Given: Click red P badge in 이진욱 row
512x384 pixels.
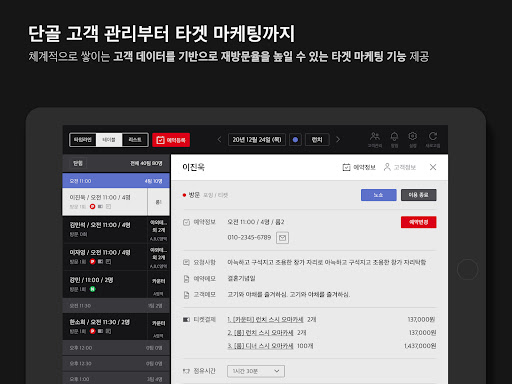Looking at the screenshot, I should (x=92, y=207).
